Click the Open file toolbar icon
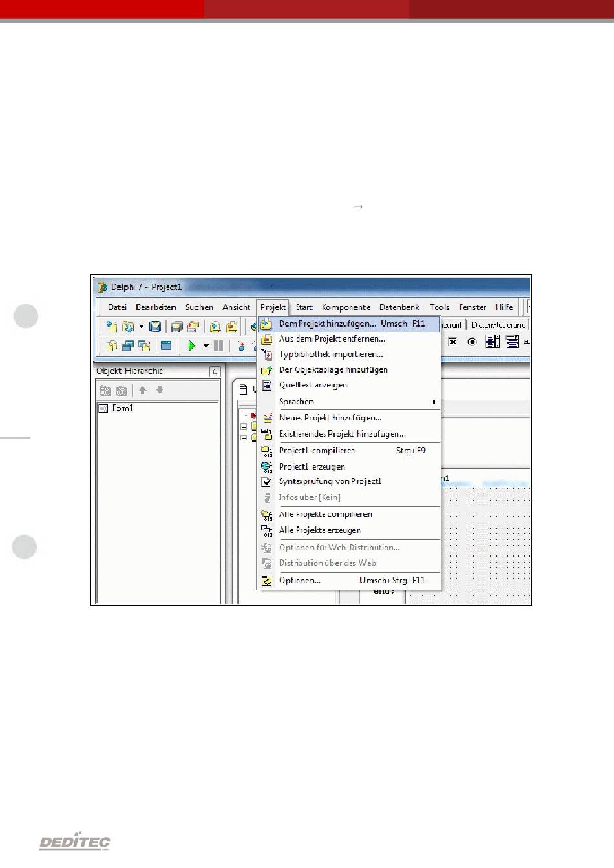Screen dimensions: 614x868 click(x=128, y=327)
